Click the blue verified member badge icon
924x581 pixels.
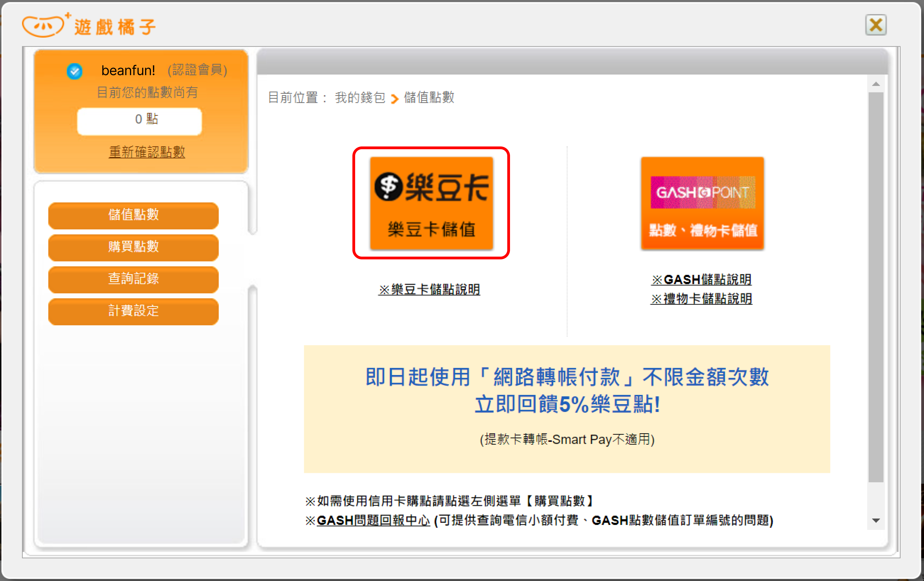tap(74, 71)
